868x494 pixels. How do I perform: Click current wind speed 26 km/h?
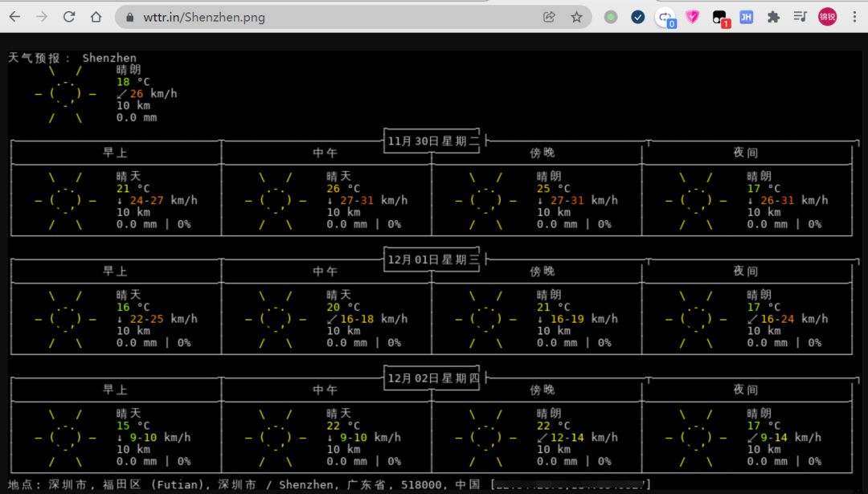tap(147, 93)
